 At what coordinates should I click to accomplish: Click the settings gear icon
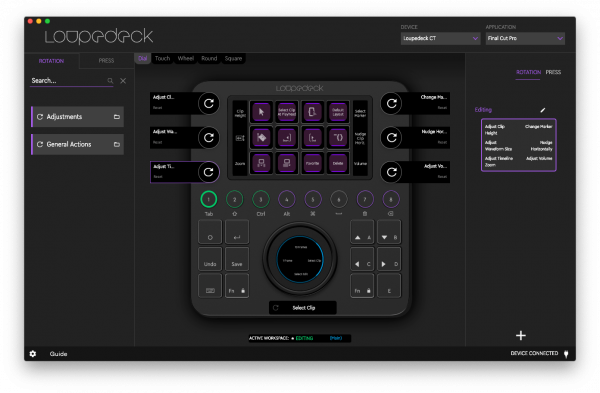click(33, 354)
